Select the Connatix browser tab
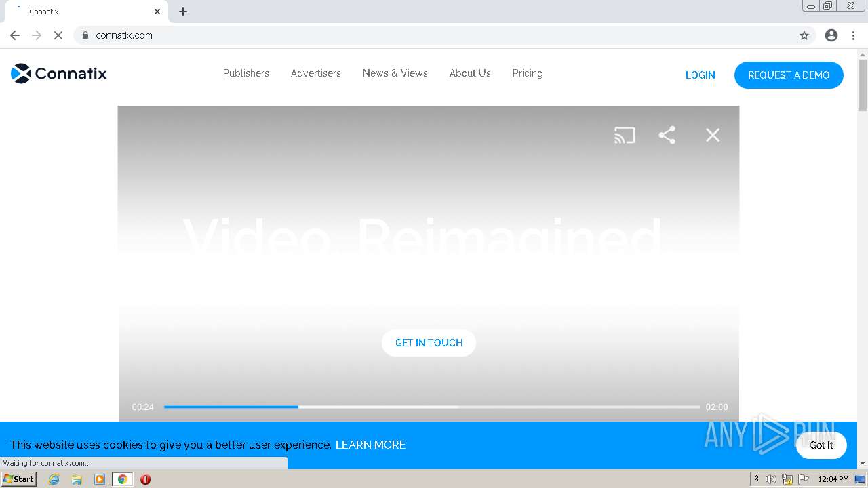Viewport: 868px width, 488px height. pos(87,12)
